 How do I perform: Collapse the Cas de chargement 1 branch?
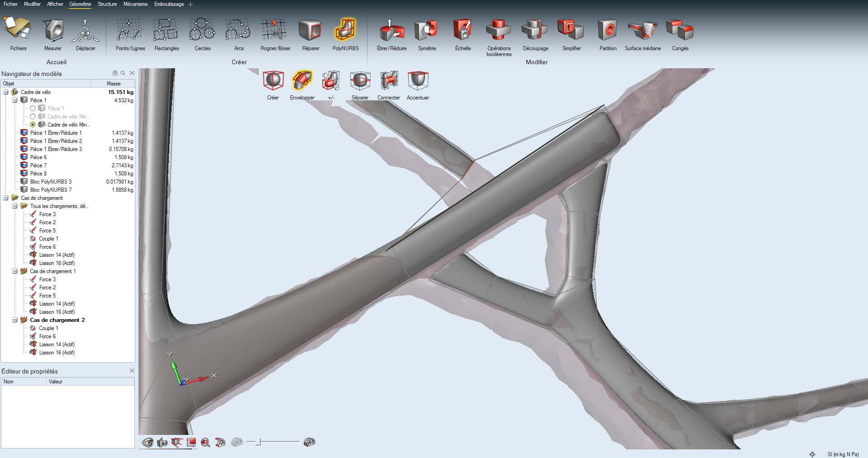click(15, 271)
